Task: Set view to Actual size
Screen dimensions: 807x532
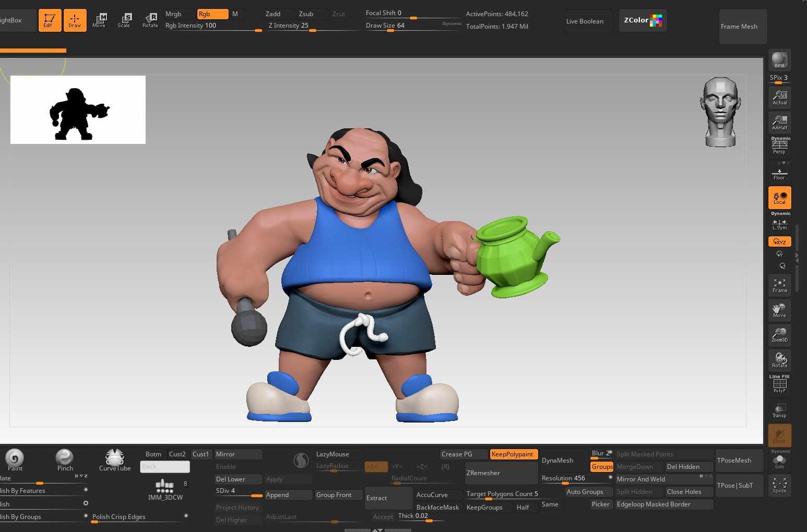Action: pos(779,98)
